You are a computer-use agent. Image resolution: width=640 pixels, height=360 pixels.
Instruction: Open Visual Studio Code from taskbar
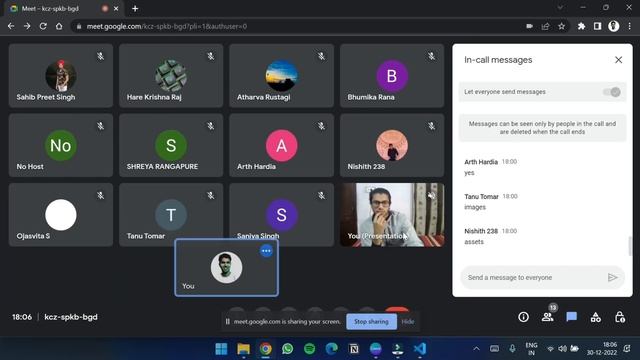coord(420,349)
